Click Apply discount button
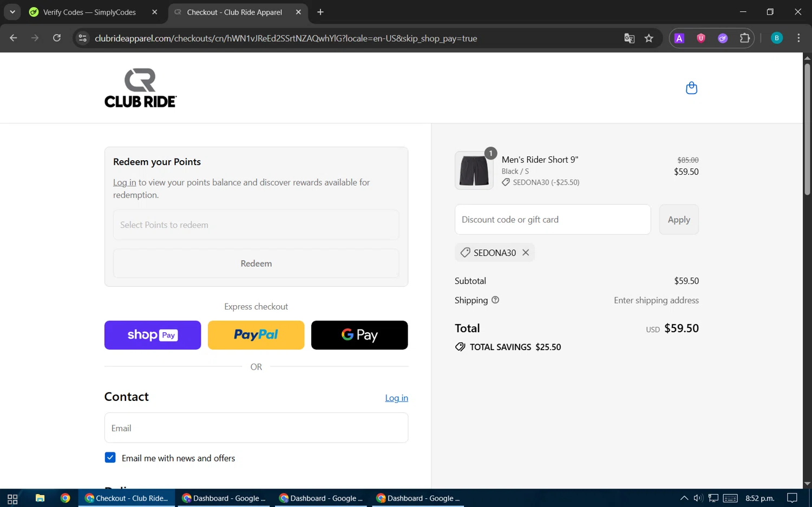The image size is (812, 507). point(679,220)
